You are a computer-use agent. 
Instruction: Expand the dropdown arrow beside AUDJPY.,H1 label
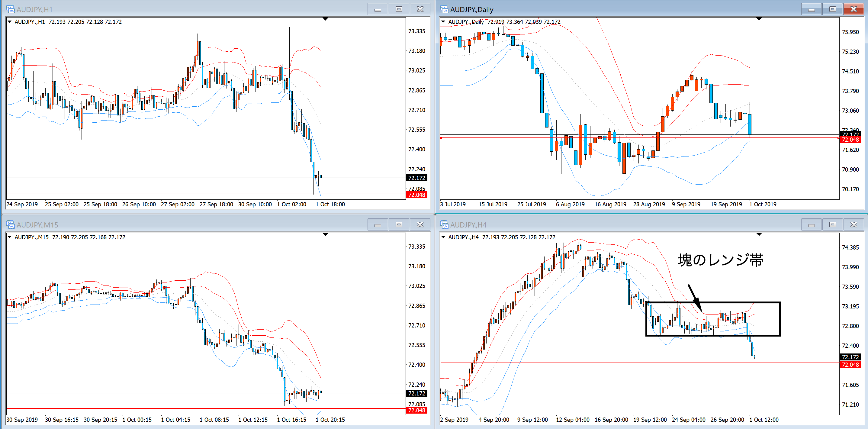point(10,21)
